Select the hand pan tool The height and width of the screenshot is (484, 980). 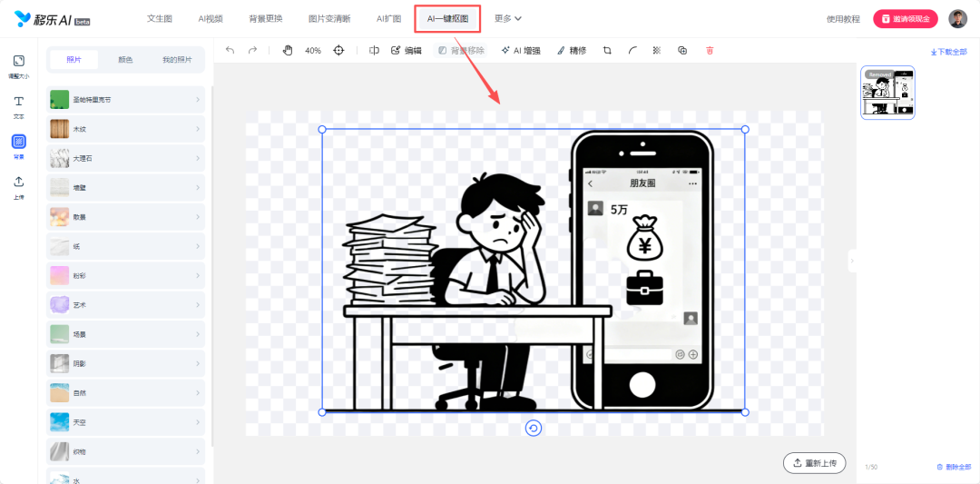(x=288, y=51)
